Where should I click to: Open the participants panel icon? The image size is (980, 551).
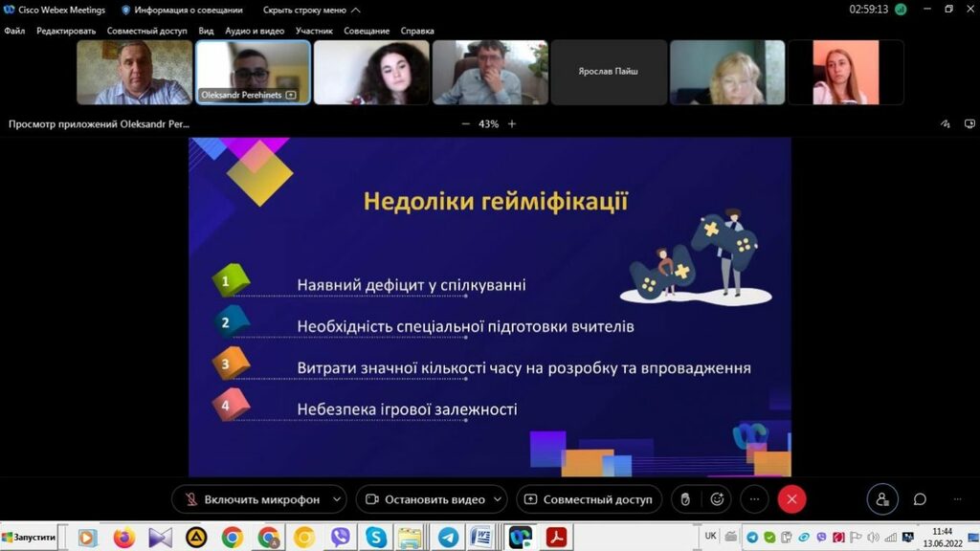click(881, 498)
